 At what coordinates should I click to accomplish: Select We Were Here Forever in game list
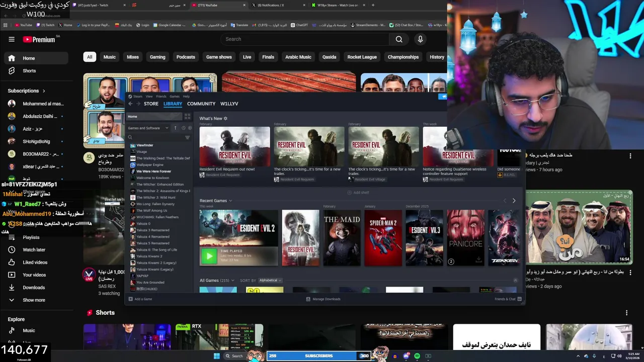tap(154, 171)
